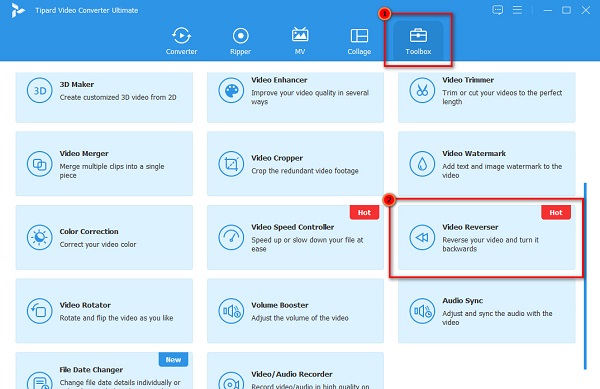Click the Video Watermark droplet icon
This screenshot has height=389, width=600.
(422, 164)
